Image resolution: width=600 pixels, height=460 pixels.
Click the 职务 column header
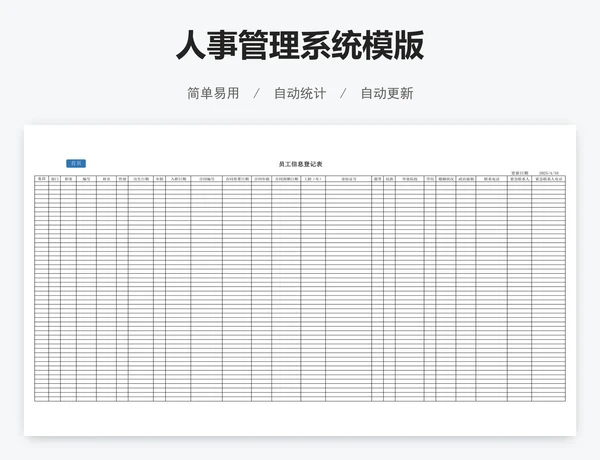point(68,179)
